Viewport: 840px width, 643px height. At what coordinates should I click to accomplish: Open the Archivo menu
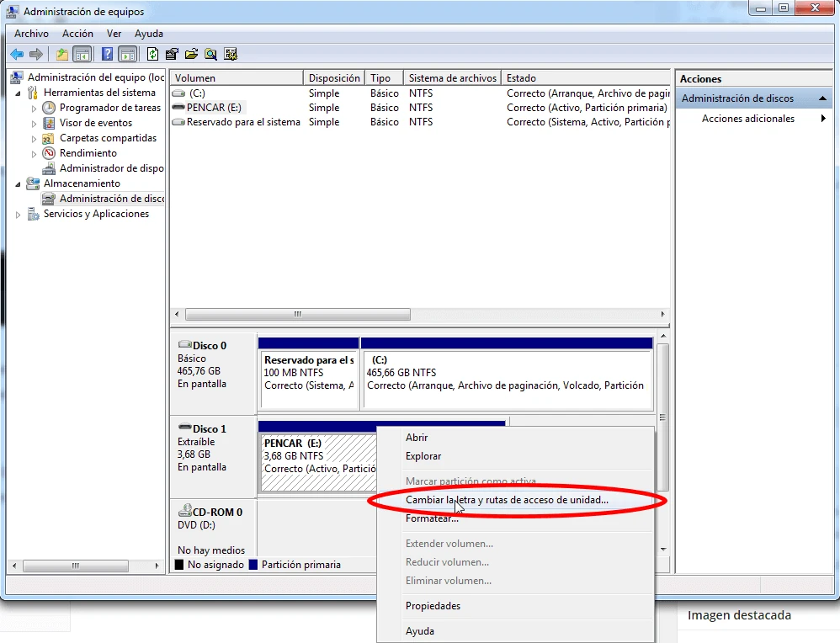(x=31, y=34)
